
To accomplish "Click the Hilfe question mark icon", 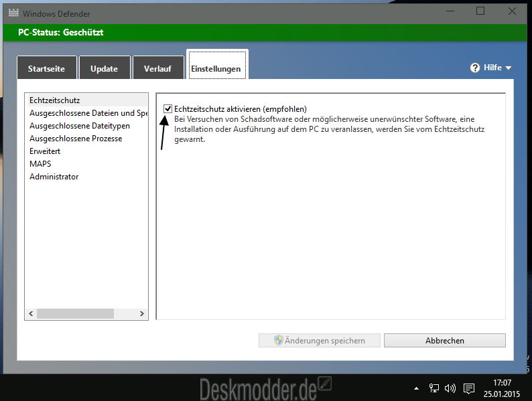I will coord(474,68).
